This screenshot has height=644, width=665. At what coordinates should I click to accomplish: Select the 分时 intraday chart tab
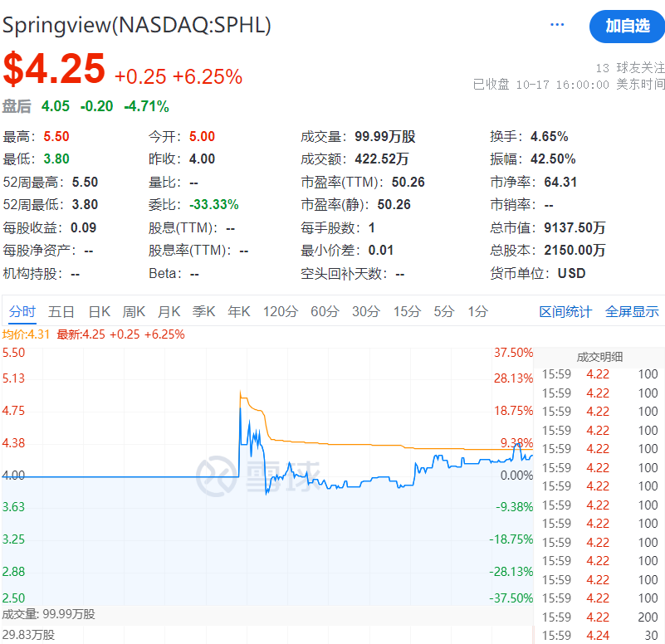coord(22,311)
